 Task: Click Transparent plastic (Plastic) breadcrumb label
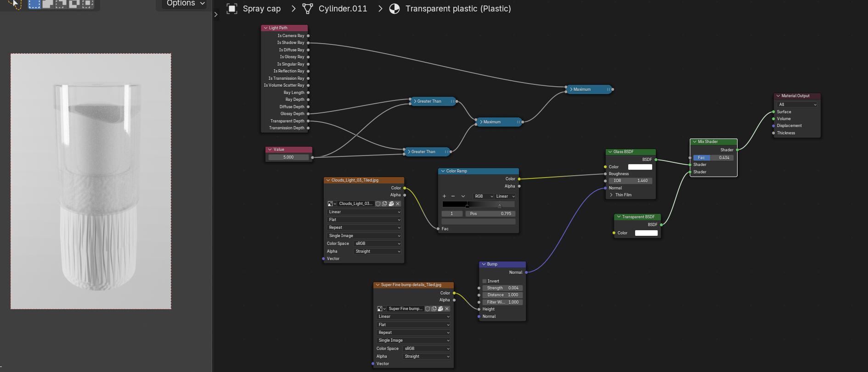[x=458, y=9]
